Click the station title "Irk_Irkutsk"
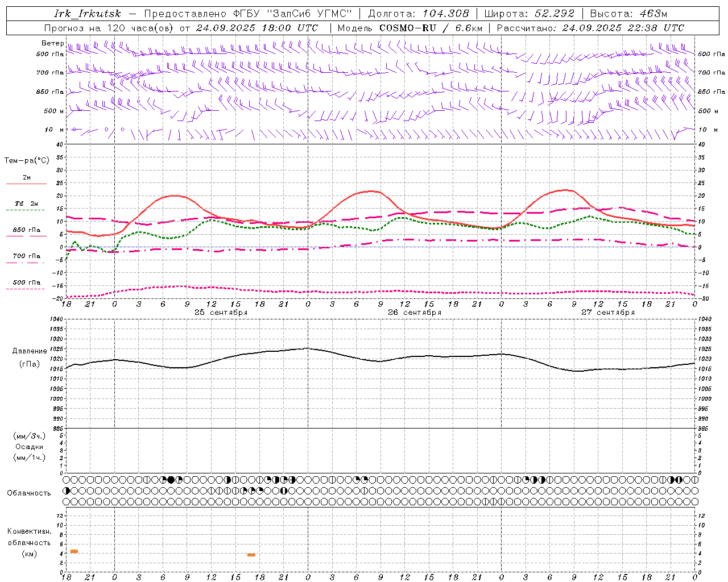728x582 pixels. pos(88,14)
